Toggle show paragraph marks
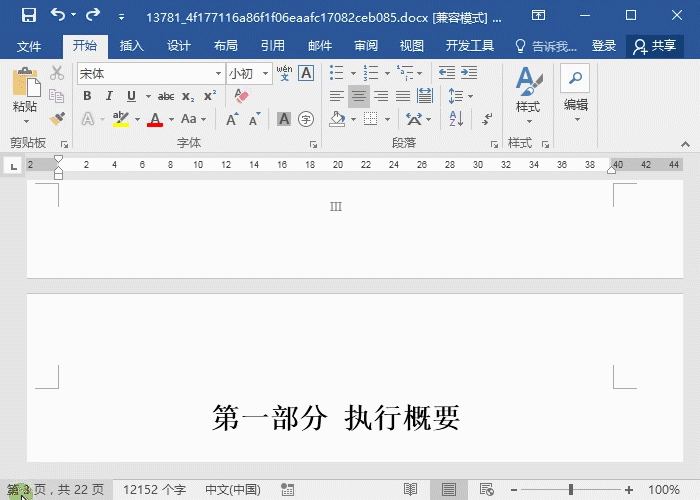The height and width of the screenshot is (500, 700). coord(487,119)
